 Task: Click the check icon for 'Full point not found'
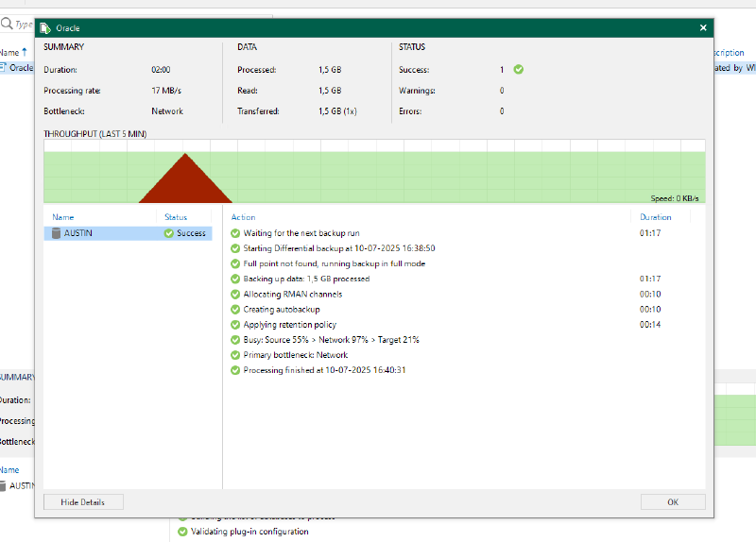[235, 263]
